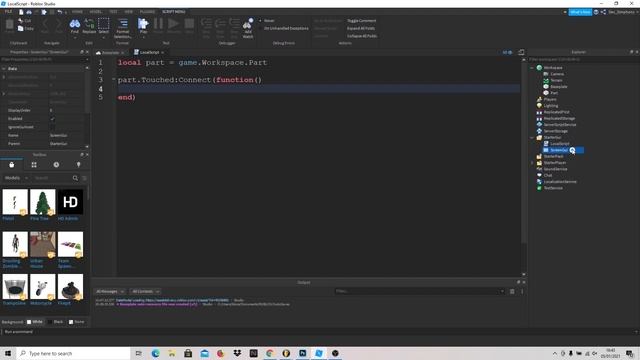This screenshot has width=640, height=360.
Task: Click the Find binoculars icon
Action: [x=75, y=24]
